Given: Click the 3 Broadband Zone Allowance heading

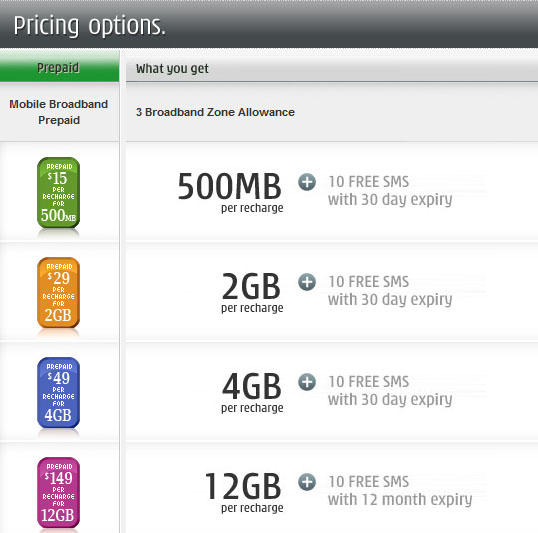Looking at the screenshot, I should [215, 112].
